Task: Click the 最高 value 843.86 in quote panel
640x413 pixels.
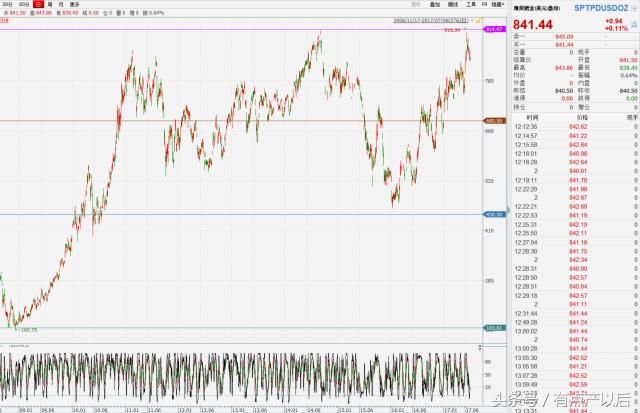Action: tap(564, 68)
